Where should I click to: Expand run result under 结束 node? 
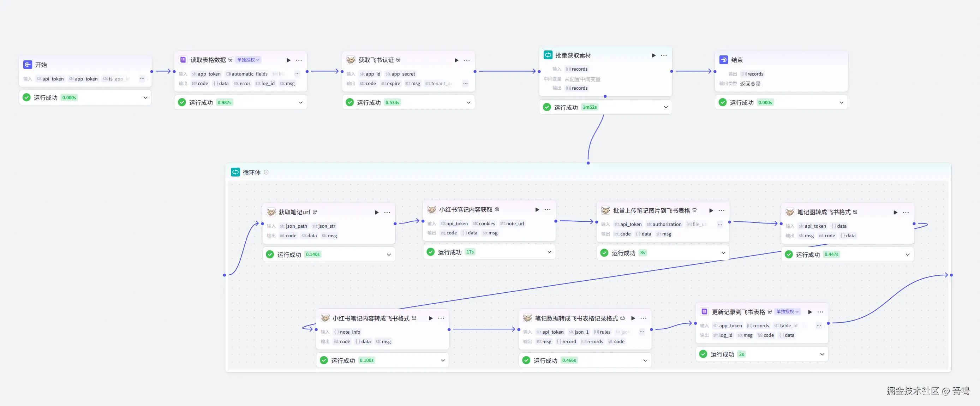point(842,103)
